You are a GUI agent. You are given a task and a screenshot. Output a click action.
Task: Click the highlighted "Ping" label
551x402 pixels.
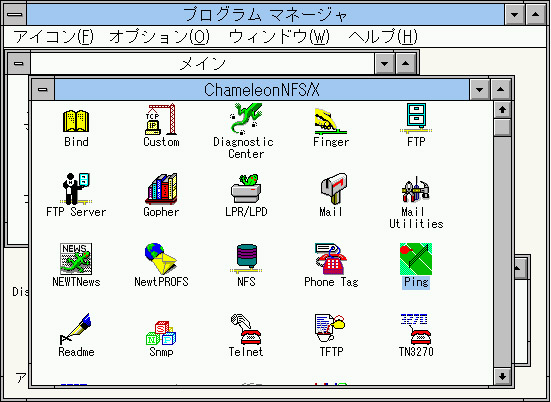pyautogui.click(x=416, y=282)
